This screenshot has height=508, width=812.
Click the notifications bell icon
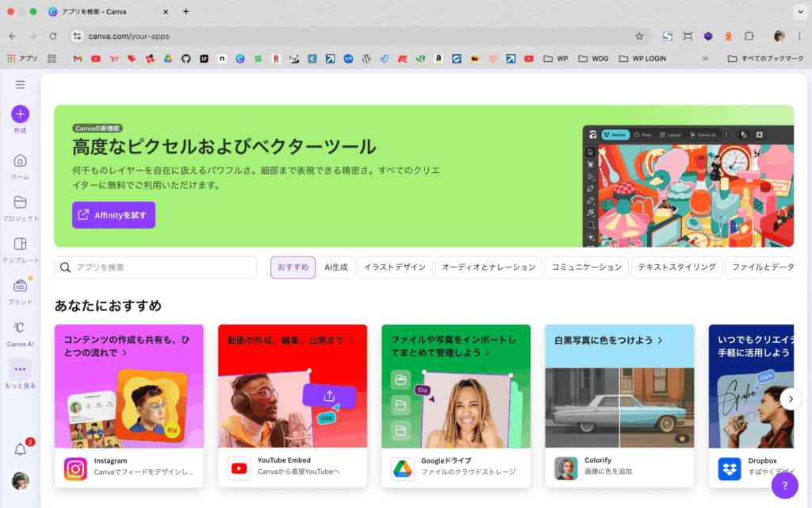[21, 449]
